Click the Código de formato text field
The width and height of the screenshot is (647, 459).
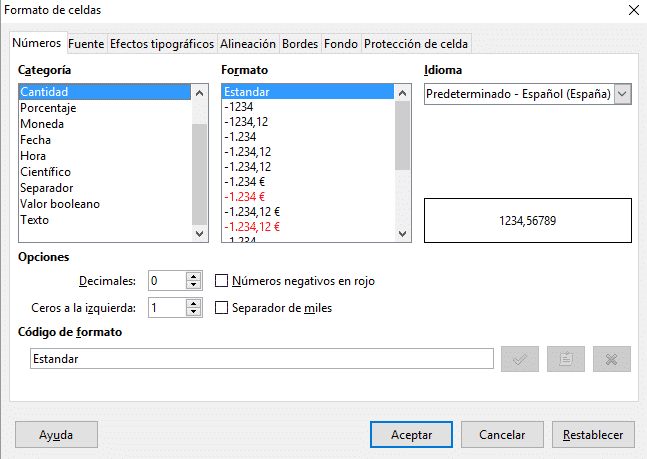click(262, 359)
